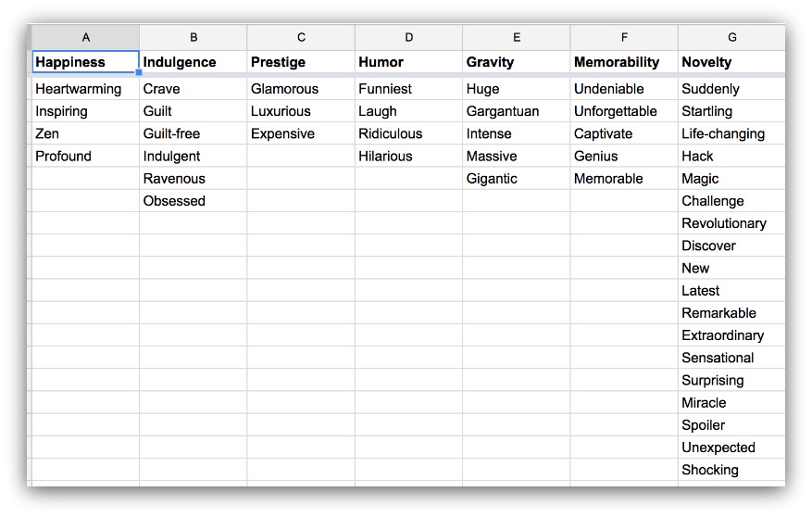Click the Unforgettable cell

click(x=624, y=111)
